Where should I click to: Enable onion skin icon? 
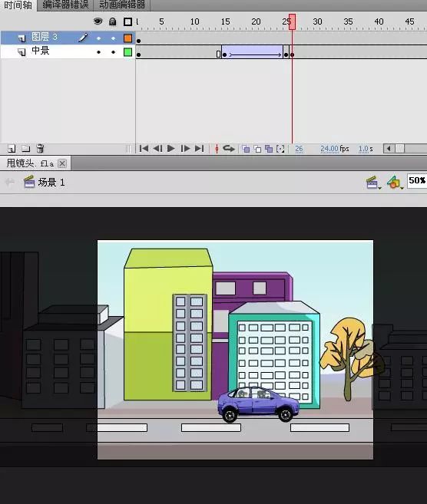[246, 149]
